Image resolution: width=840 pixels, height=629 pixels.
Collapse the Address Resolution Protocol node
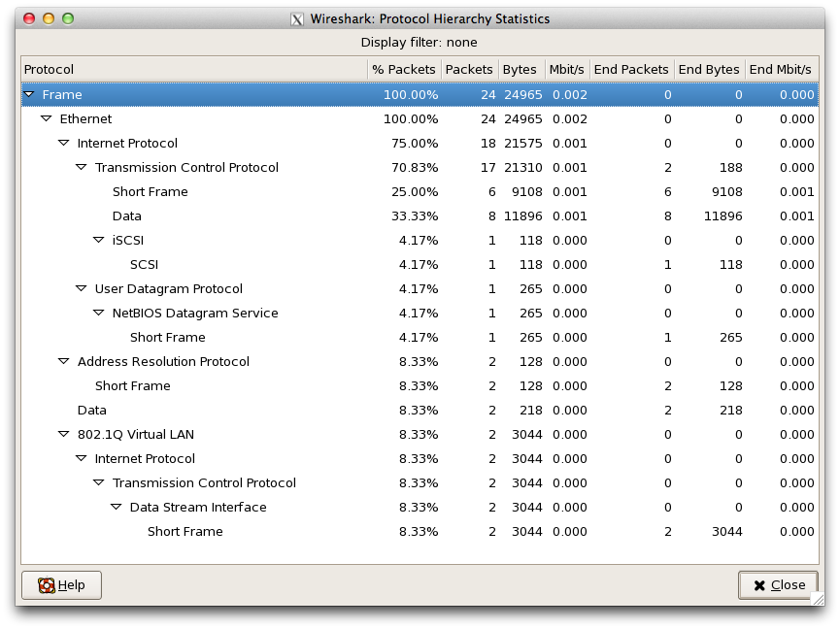[x=64, y=361]
